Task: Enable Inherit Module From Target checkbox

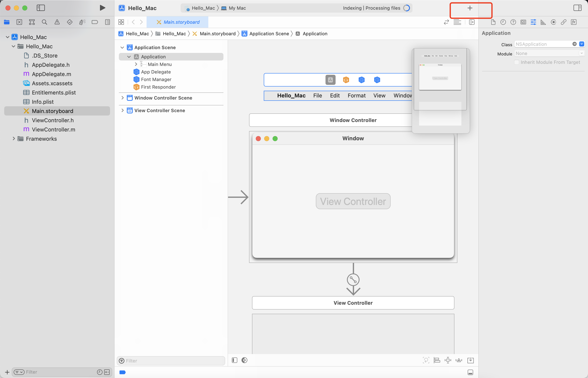Action: point(517,62)
